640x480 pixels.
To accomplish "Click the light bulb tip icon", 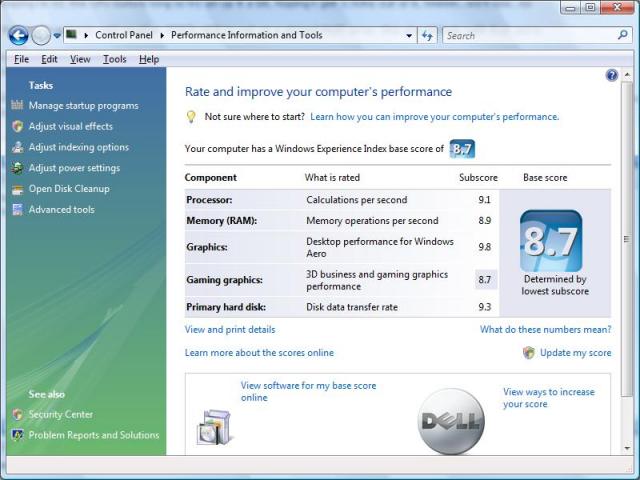I will pyautogui.click(x=191, y=117).
